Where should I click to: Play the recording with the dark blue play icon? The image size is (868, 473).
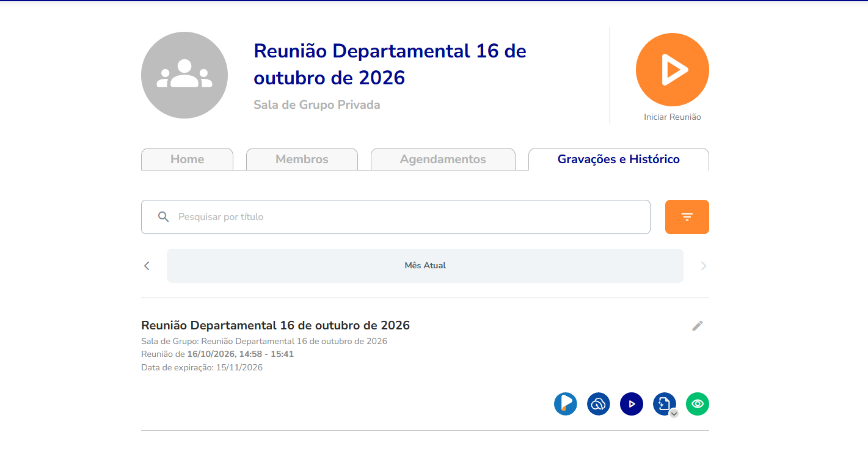tap(632, 404)
